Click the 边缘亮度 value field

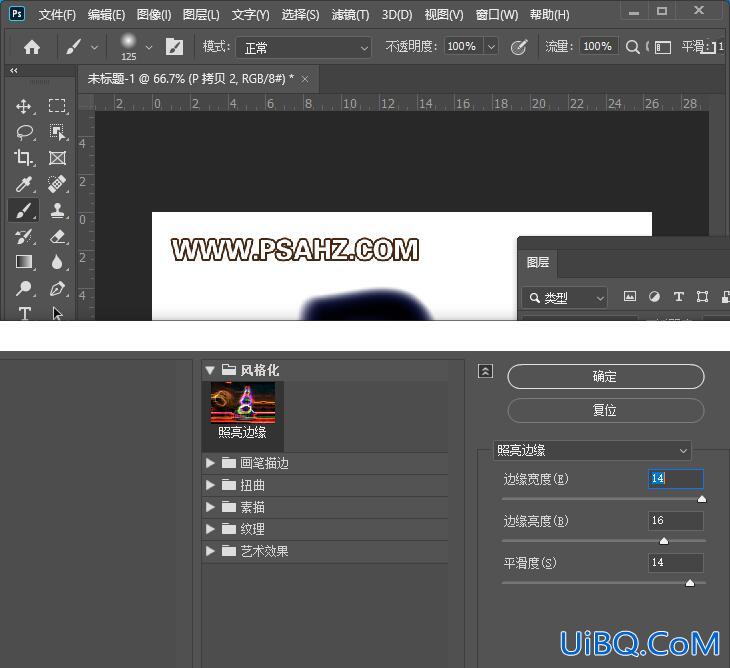(675, 520)
